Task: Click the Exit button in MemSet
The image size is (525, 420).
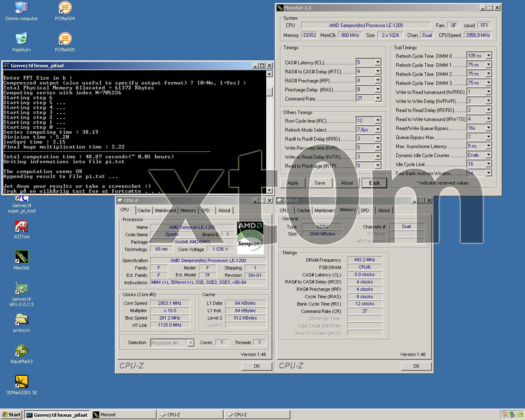Action: pyautogui.click(x=374, y=183)
